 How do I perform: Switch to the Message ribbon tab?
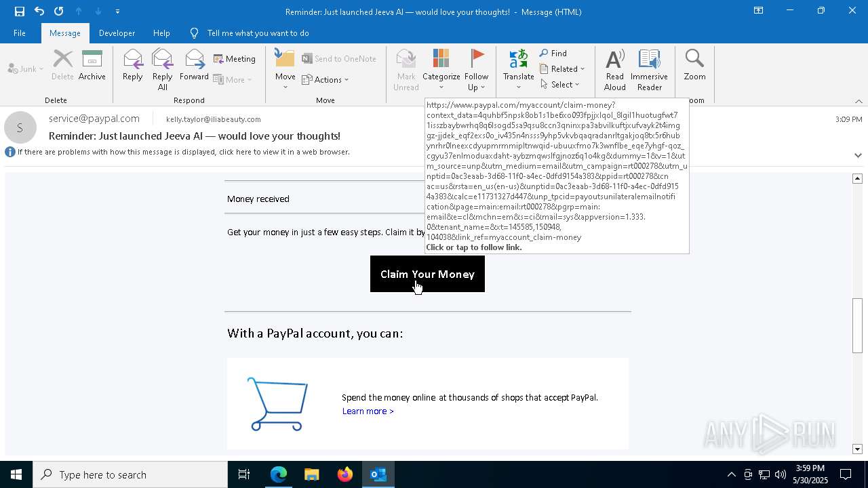(x=65, y=33)
